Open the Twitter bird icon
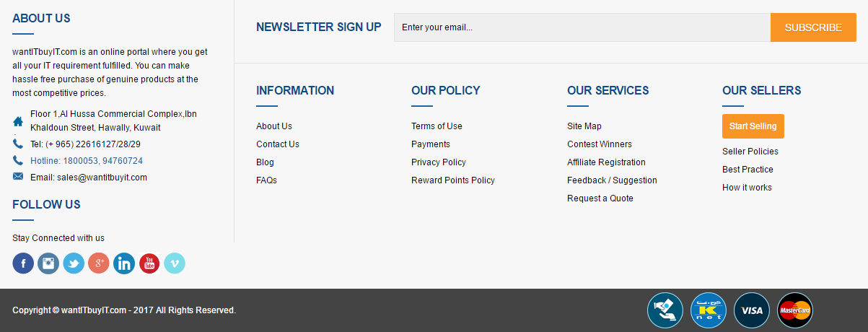Viewport: 868px width, 332px height. (x=74, y=263)
